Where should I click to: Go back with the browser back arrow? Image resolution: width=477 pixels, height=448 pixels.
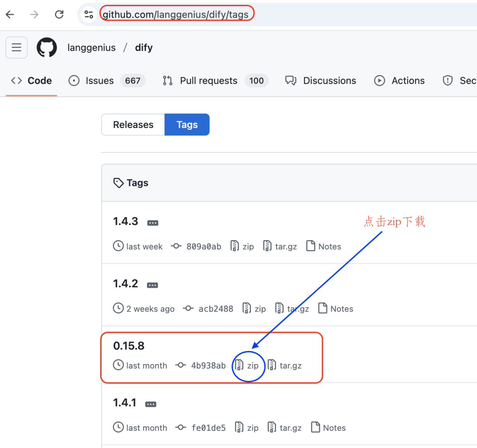pos(10,14)
